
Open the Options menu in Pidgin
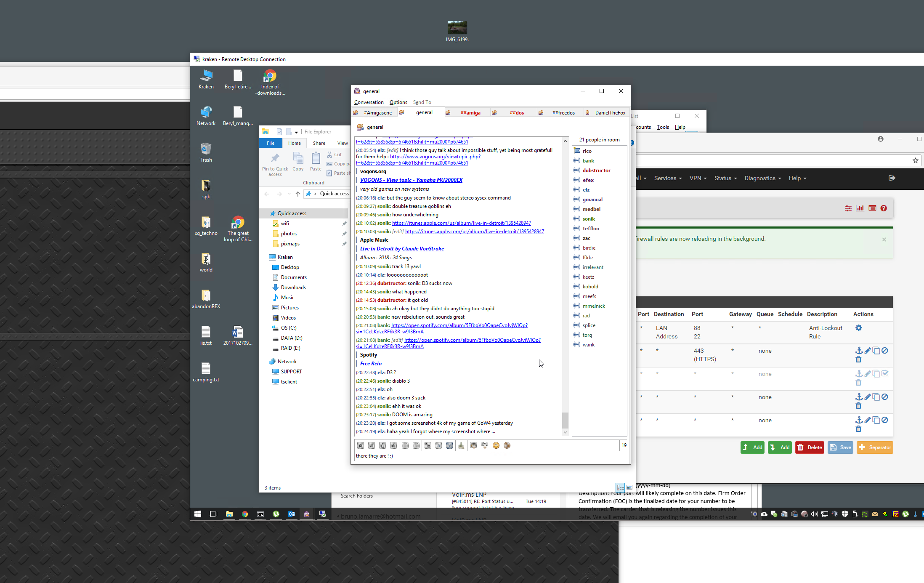(398, 102)
